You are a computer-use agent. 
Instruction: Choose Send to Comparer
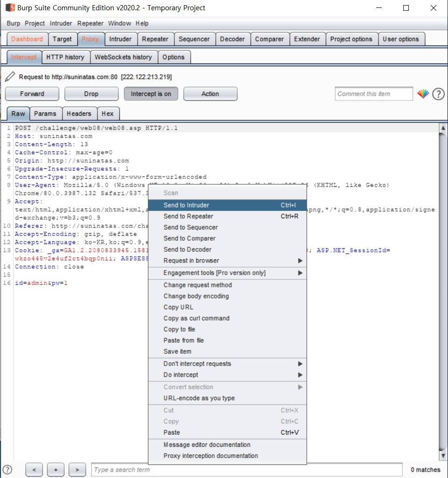coord(227,238)
